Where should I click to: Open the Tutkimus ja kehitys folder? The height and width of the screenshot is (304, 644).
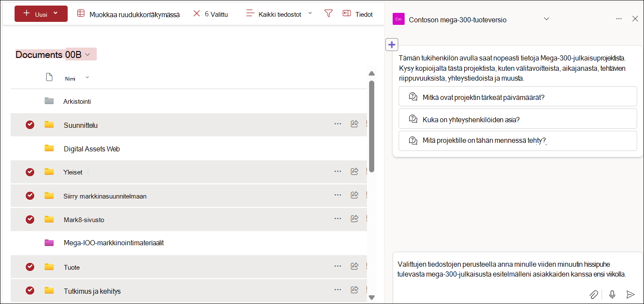[x=92, y=291]
